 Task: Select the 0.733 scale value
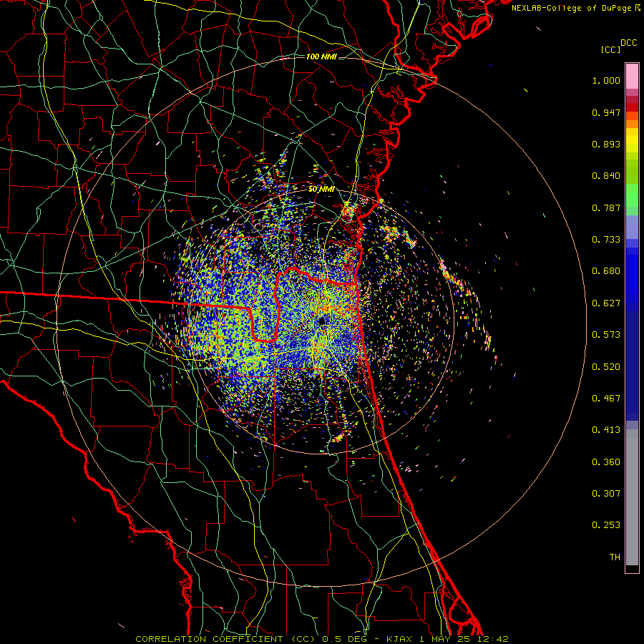tap(606, 240)
